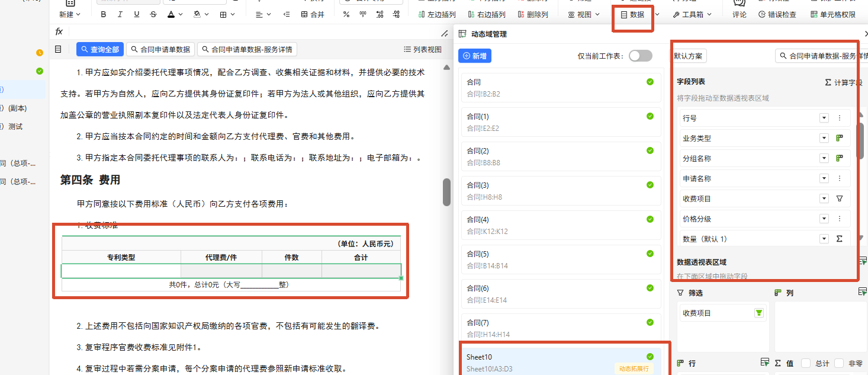
Task: Click the font color A swatch
Action: (x=171, y=14)
